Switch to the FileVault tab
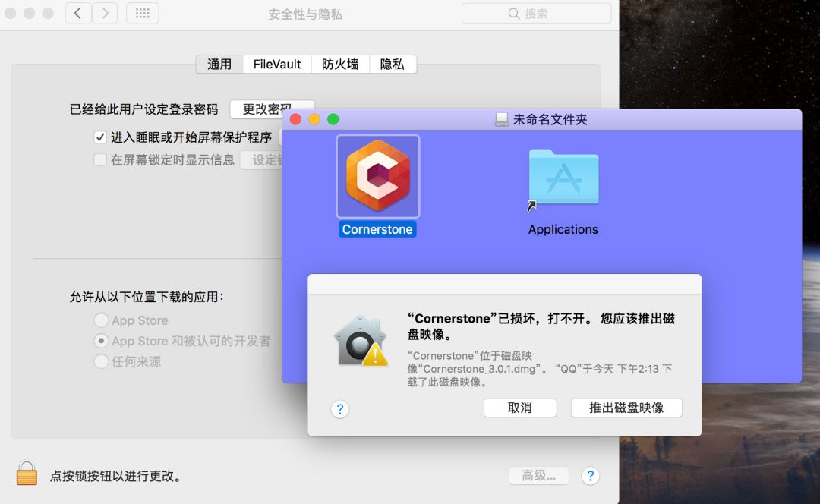 coord(277,65)
